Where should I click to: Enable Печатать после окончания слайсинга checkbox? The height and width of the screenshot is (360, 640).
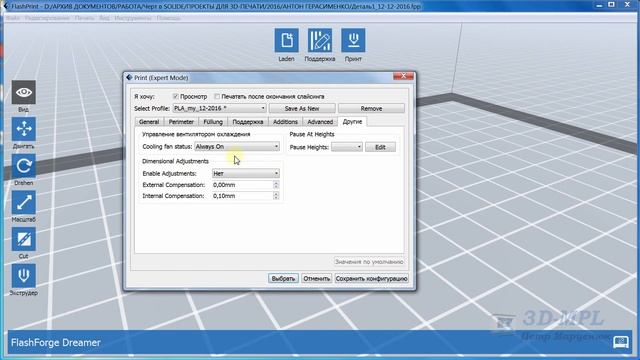coord(217,96)
